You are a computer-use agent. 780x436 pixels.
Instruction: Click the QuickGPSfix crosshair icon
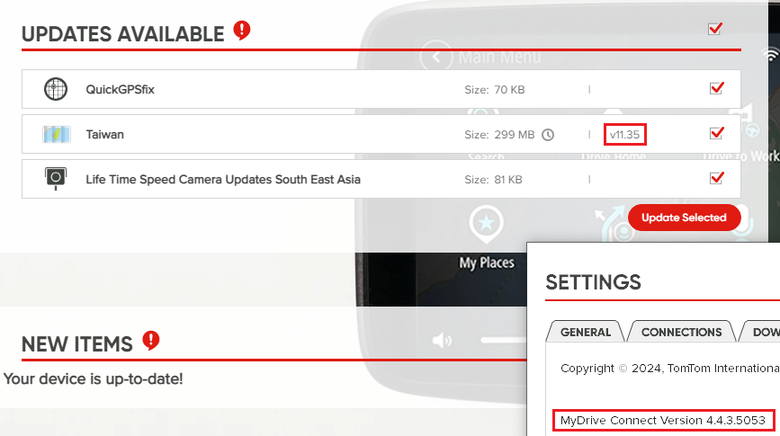56,89
